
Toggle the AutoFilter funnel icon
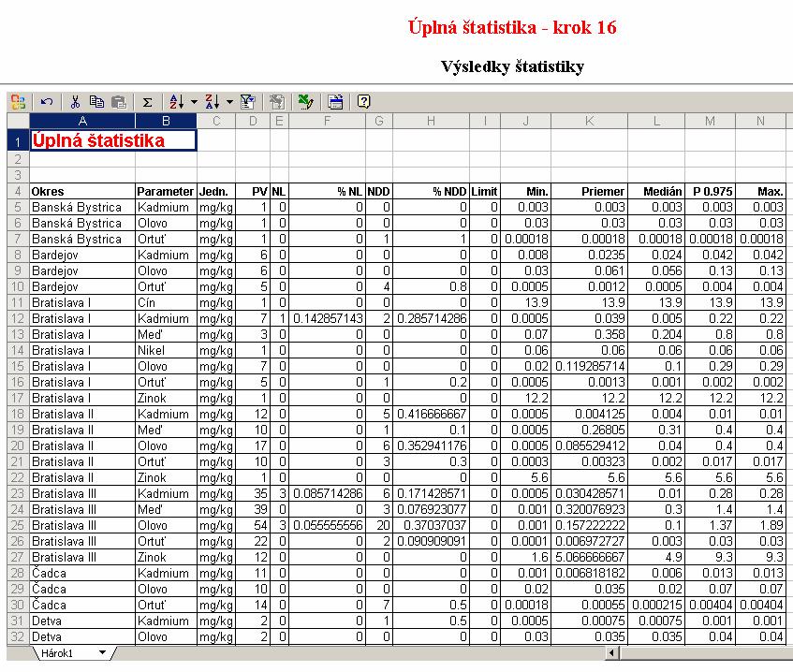pyautogui.click(x=247, y=102)
